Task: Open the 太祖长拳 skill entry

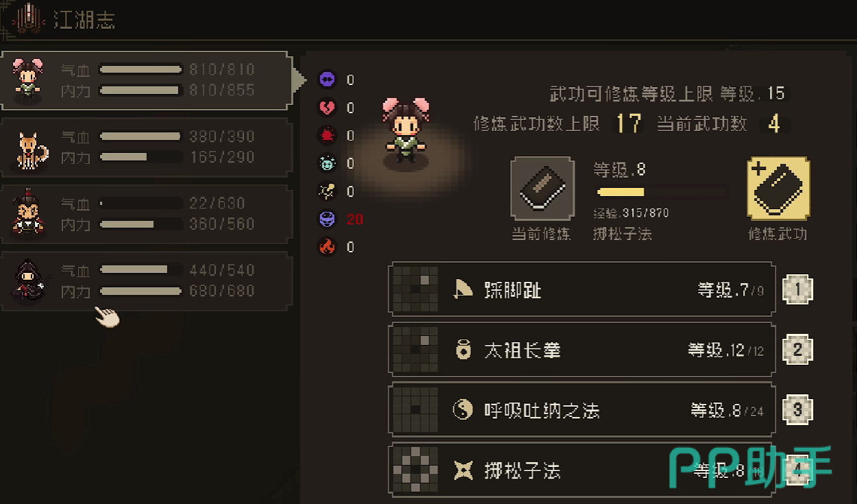Action: tap(581, 350)
